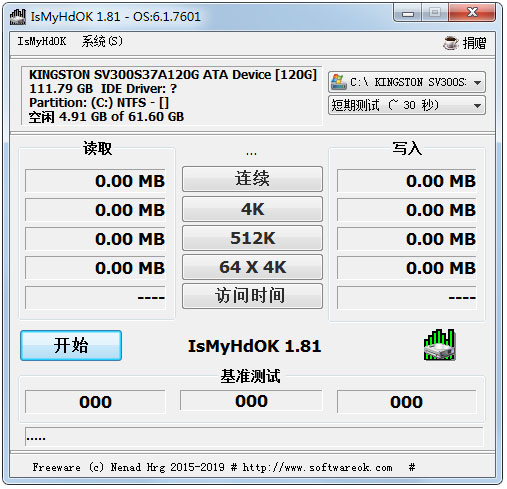The image size is (507, 489).
Task: Click the 写入 4K 0.00 MB field
Action: (407, 210)
